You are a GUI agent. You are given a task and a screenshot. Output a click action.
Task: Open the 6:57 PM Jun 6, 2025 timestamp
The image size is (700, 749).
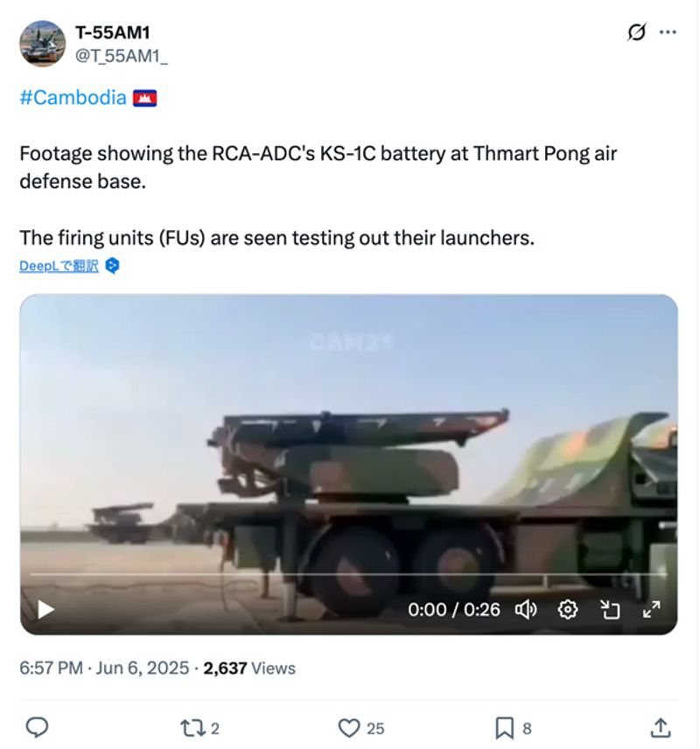point(104,668)
